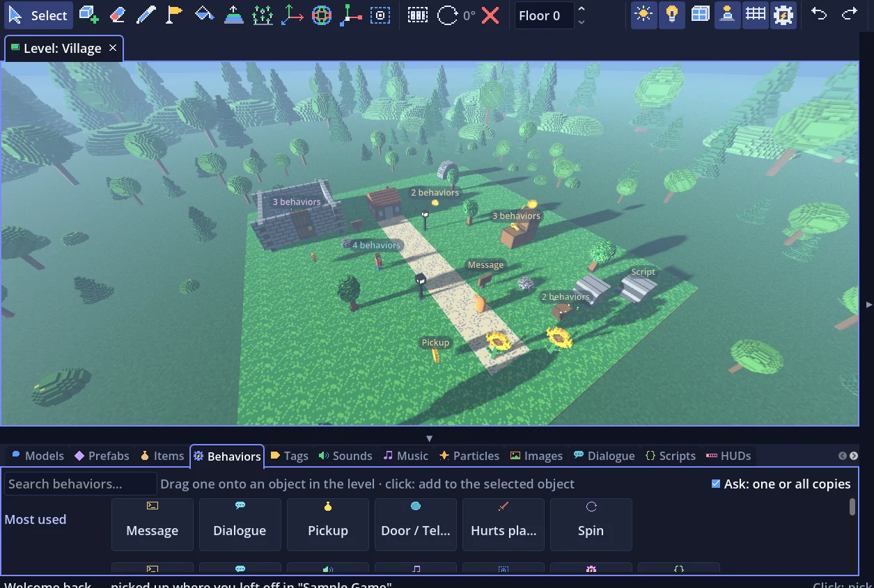874x588 pixels.
Task: Collapse the bottom panel with the down arrow
Action: click(x=430, y=438)
